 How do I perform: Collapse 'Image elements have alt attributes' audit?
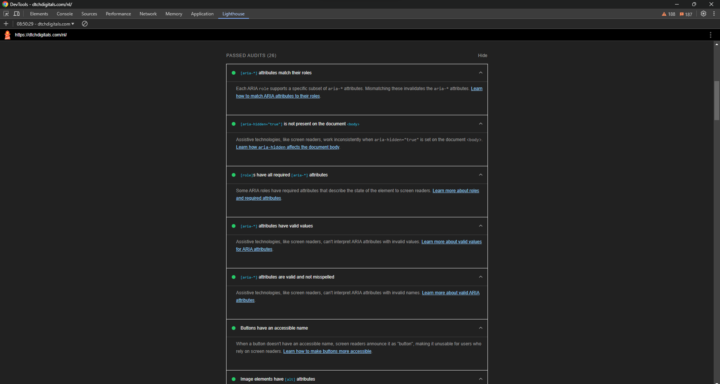(480, 378)
